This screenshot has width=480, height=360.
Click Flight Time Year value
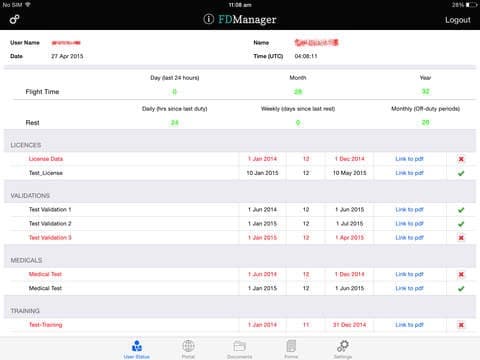click(426, 91)
